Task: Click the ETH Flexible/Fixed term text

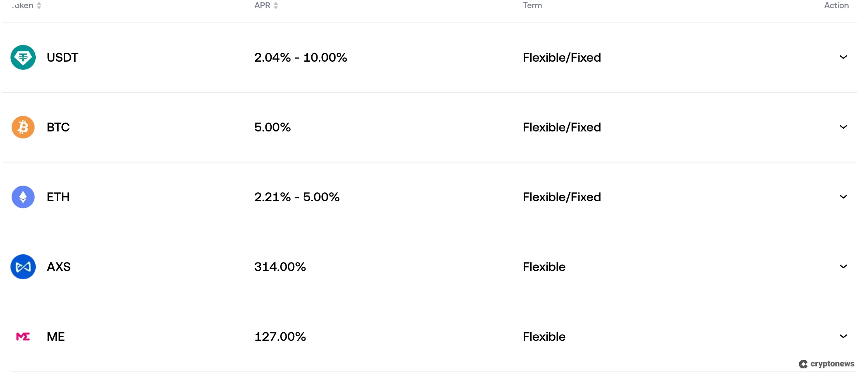Action: pyautogui.click(x=562, y=197)
